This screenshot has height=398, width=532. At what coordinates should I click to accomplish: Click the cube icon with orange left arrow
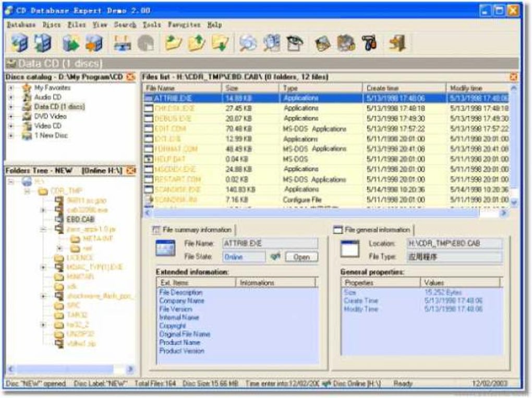(94, 43)
